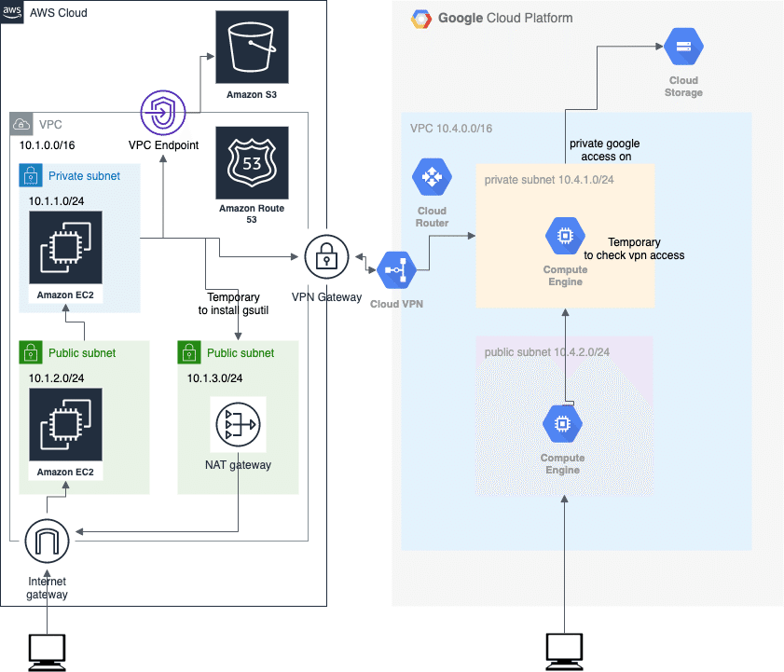This screenshot has width=784, height=672.
Task: Click Compute Engine in private subnet 10.4.1.0/24
Action: [x=565, y=236]
